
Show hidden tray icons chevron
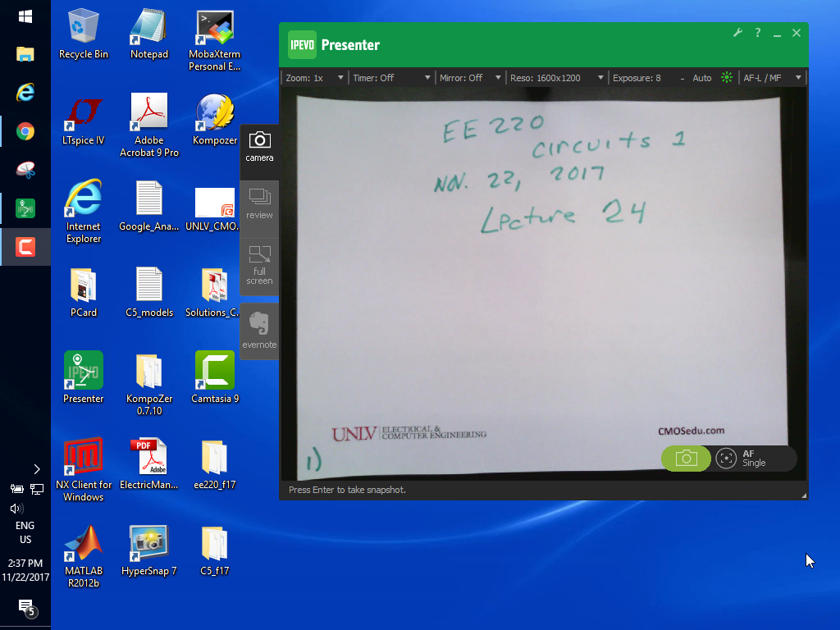tap(36, 469)
